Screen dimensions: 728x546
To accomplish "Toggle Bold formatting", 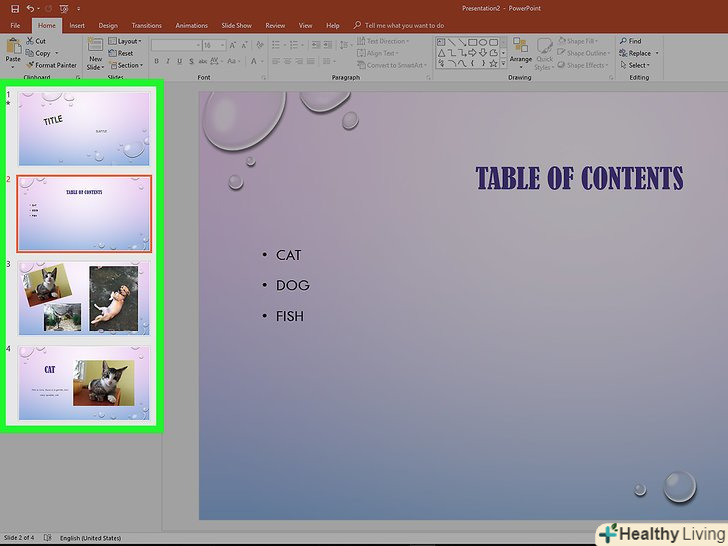I will [156, 61].
